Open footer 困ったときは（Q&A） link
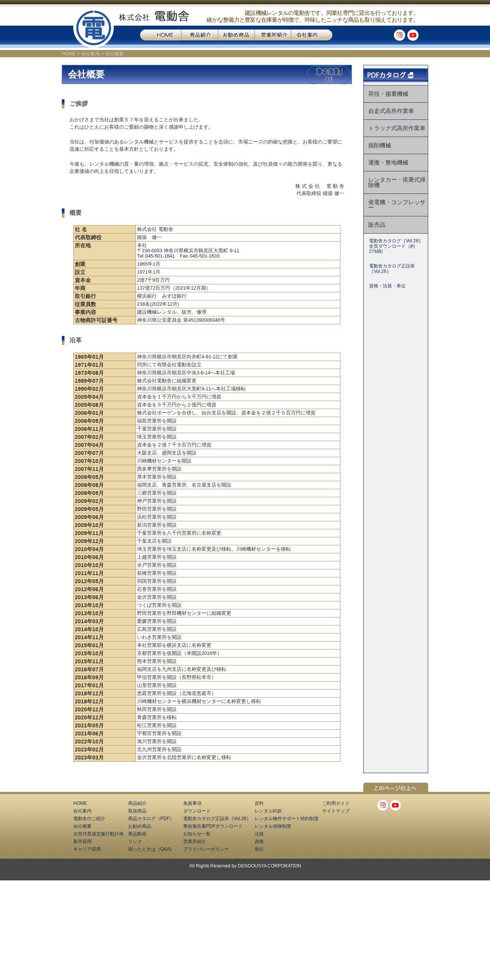The width and height of the screenshot is (490, 980). 150,849
